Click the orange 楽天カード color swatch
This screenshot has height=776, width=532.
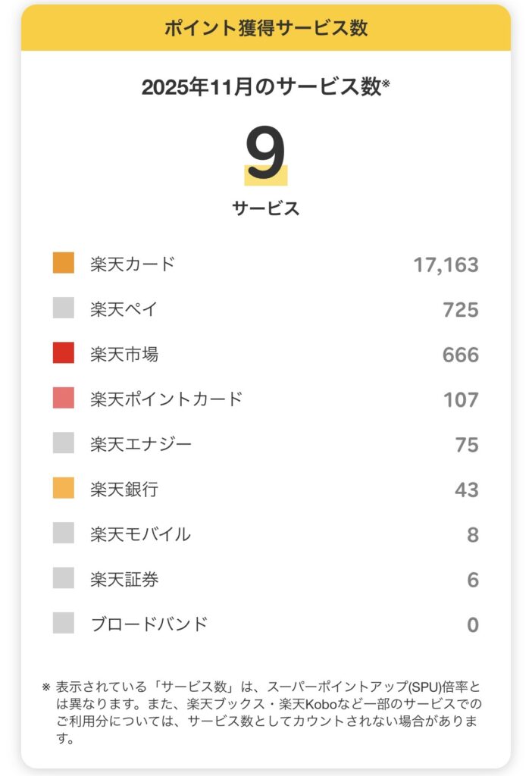pyautogui.click(x=64, y=263)
